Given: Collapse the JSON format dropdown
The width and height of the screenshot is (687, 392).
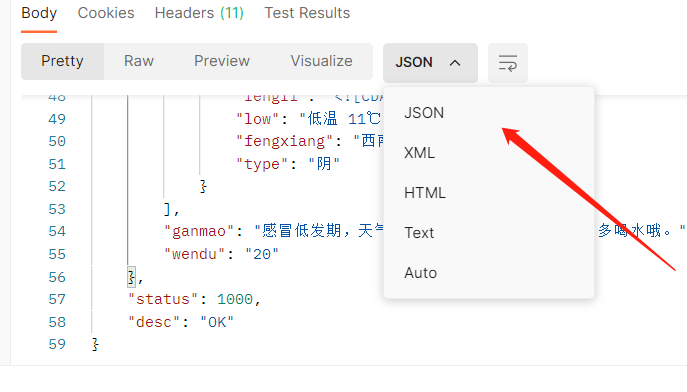Looking at the screenshot, I should tap(430, 63).
